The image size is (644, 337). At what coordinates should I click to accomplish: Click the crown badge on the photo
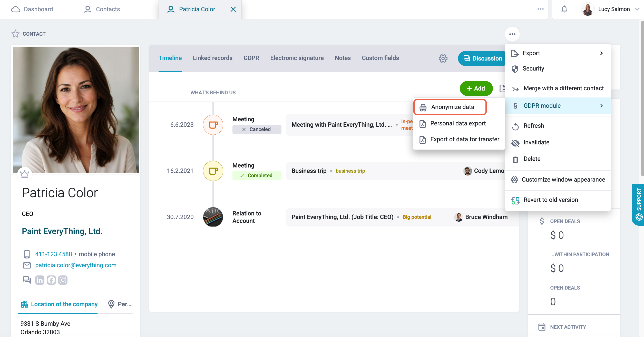pos(25,174)
